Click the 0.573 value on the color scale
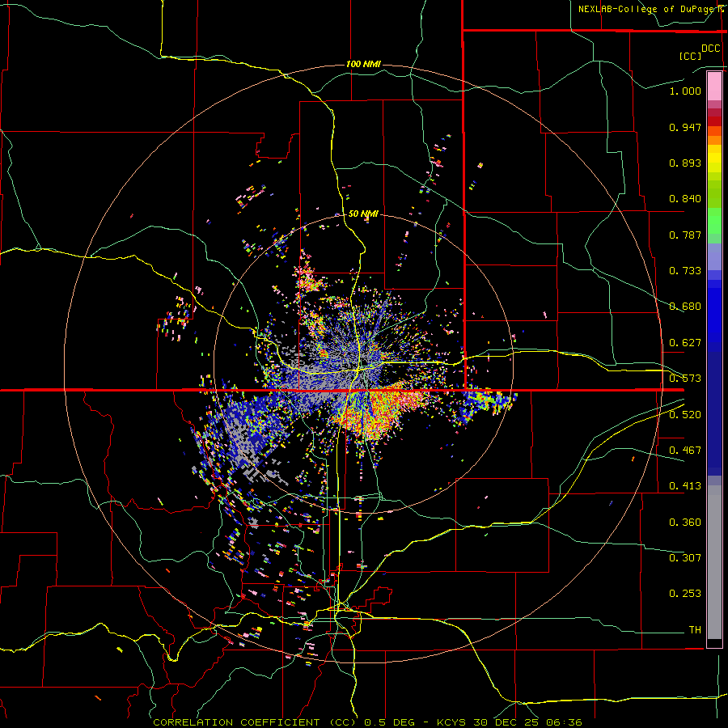 coord(685,379)
